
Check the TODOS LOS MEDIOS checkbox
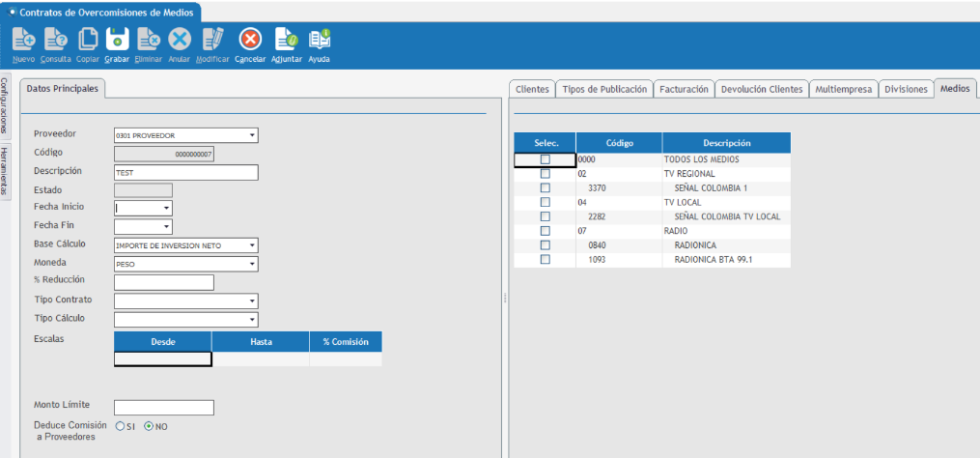tap(545, 159)
